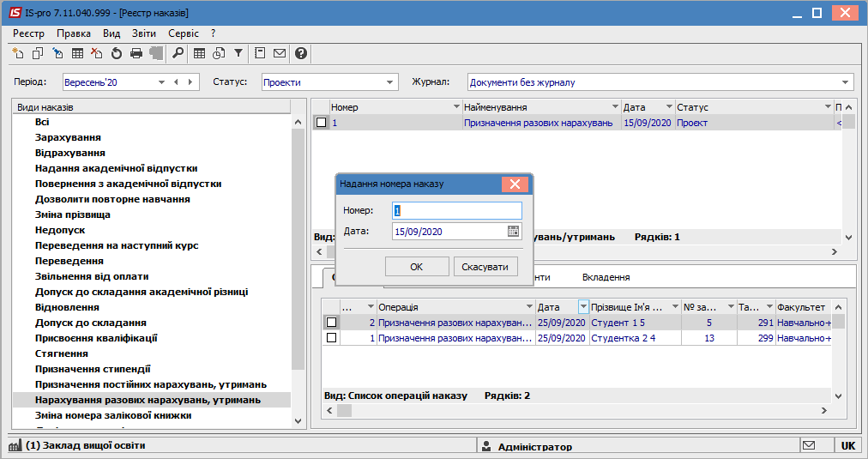Open the Сервіс menu

pyautogui.click(x=184, y=33)
